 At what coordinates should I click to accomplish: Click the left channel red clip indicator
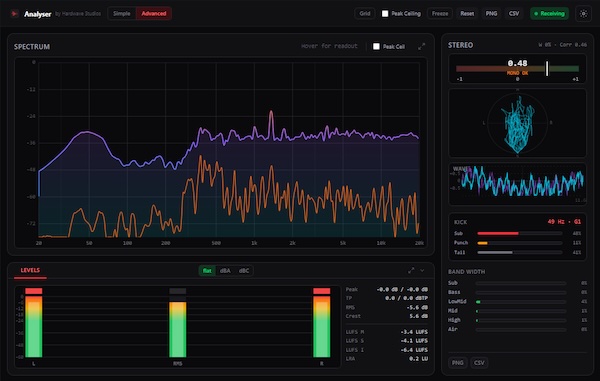[x=34, y=291]
